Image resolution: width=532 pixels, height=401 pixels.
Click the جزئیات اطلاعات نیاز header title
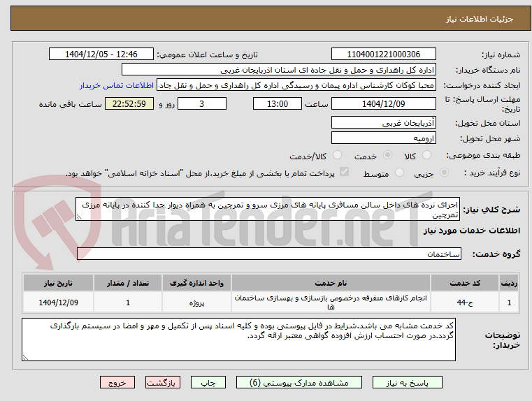(479, 19)
